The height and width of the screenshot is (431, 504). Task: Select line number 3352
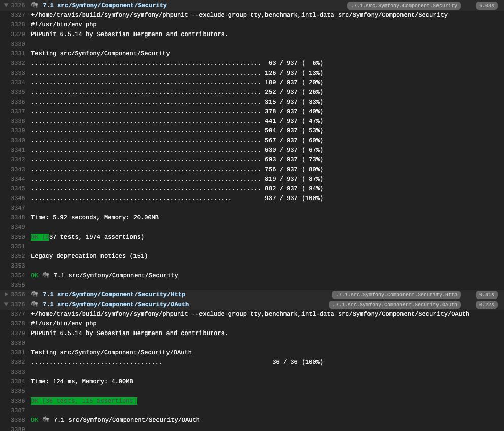coord(18,256)
